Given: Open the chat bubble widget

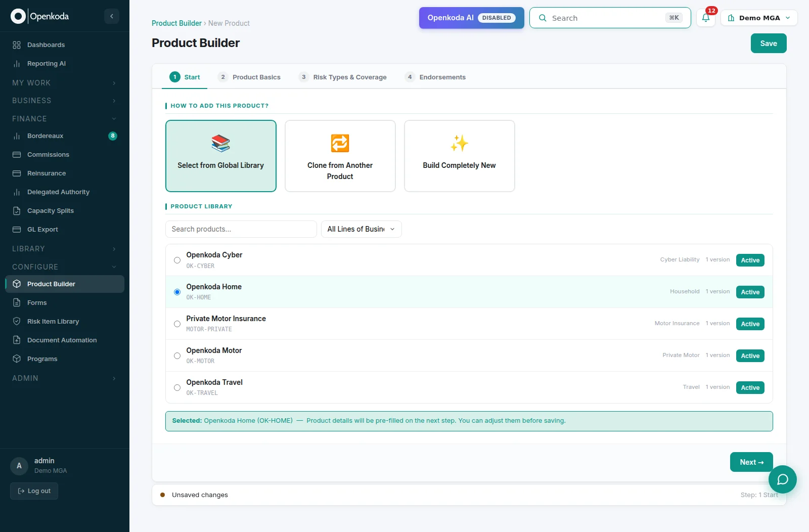Looking at the screenshot, I should coord(783,479).
